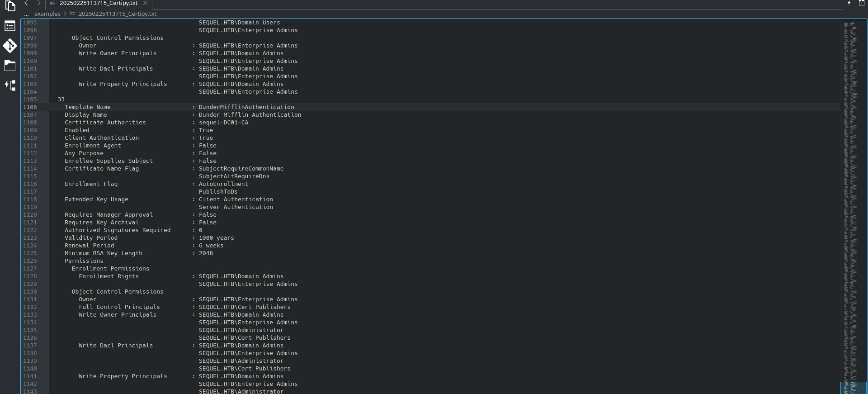Click 'Extended Key Usage' label
Viewport: 868px width, 394px height.
(x=96, y=199)
